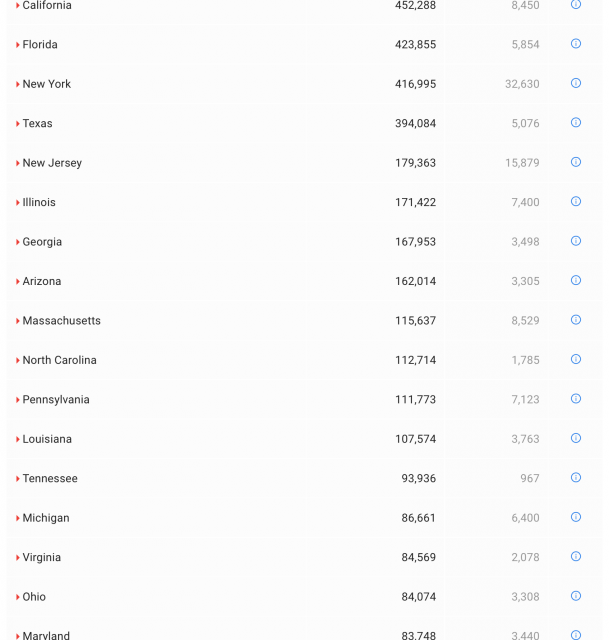
Task: Expand the North Carolina row arrow
Action: (18, 361)
